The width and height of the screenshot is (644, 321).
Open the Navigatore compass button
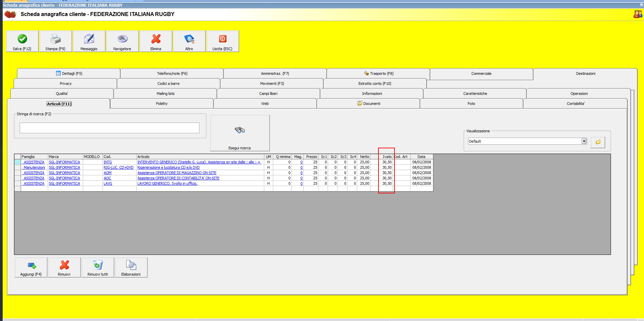coord(123,41)
